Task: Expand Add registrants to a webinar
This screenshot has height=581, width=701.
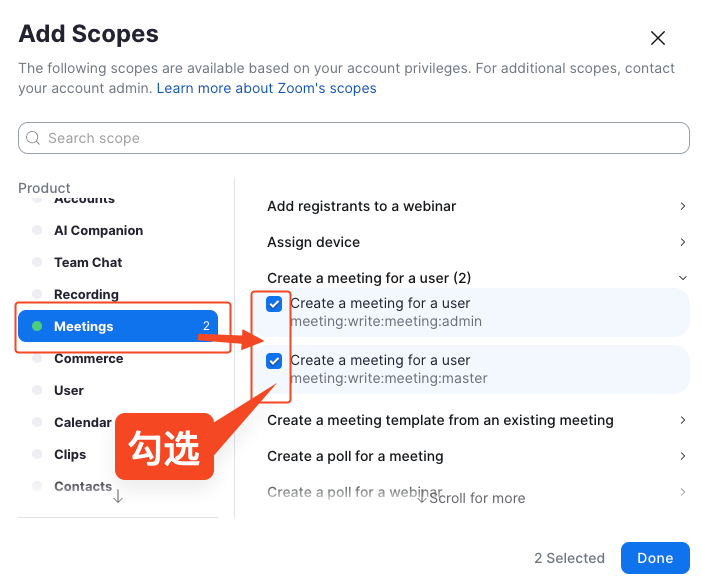Action: coord(682,206)
